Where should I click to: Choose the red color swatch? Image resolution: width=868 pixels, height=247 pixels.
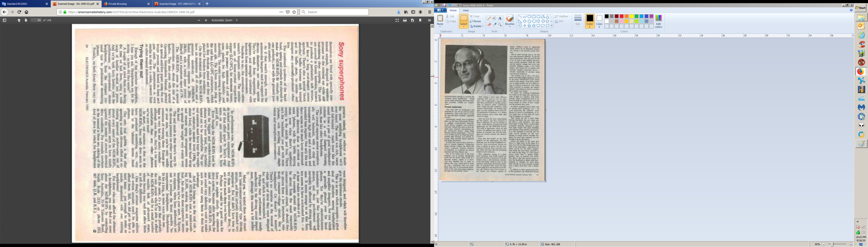(621, 16)
